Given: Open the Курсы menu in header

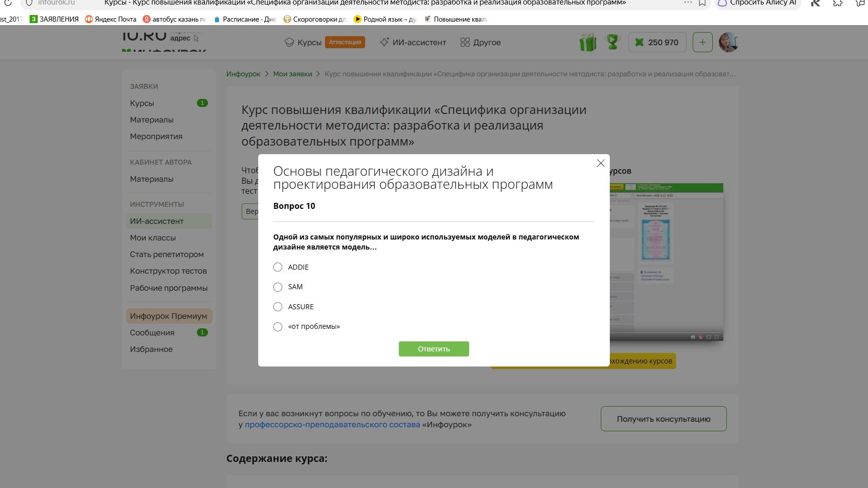Looking at the screenshot, I should (303, 42).
